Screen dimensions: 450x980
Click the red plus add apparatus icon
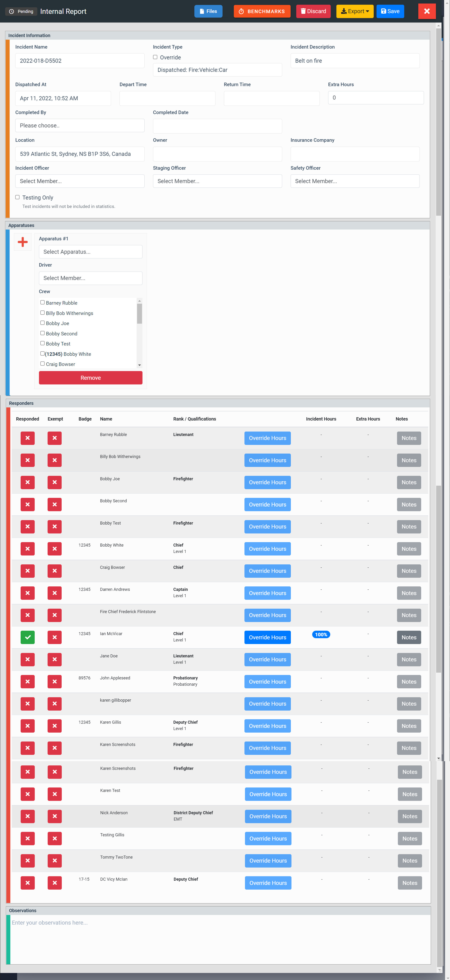click(22, 242)
